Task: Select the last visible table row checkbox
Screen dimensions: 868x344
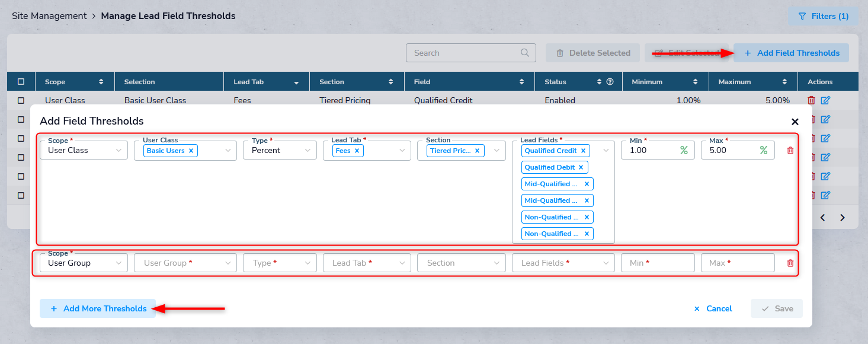Action: [21, 195]
